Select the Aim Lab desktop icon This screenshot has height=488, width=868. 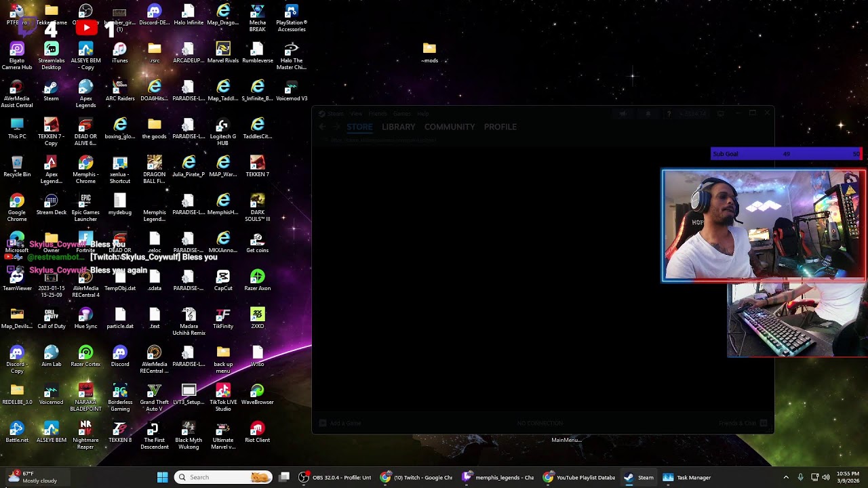tap(51, 357)
